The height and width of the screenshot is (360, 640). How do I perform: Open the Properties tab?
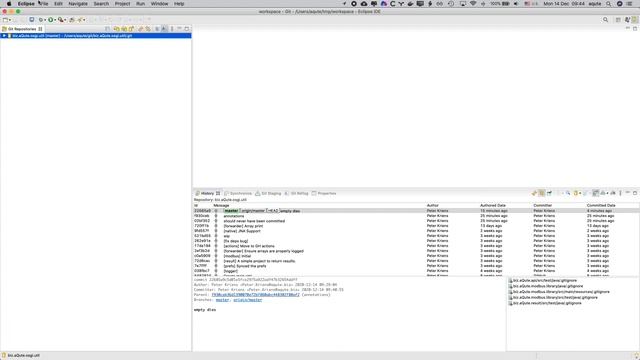pos(324,193)
